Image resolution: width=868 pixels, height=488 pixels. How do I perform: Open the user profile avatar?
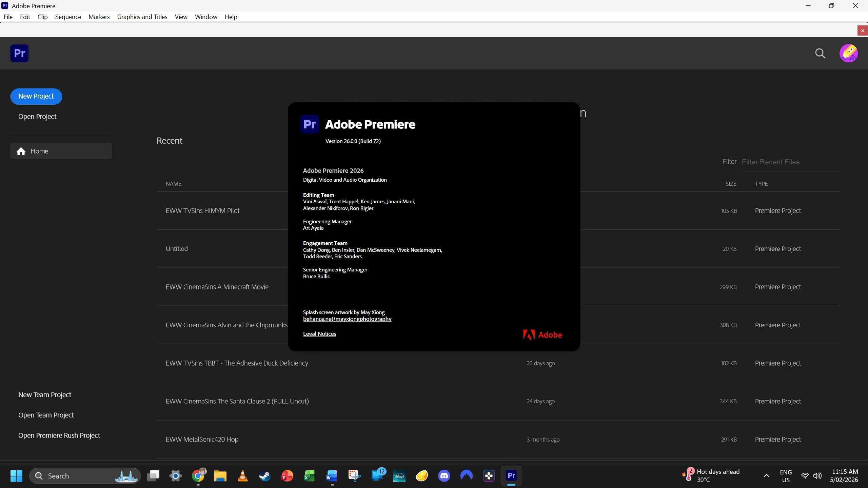pyautogui.click(x=848, y=53)
